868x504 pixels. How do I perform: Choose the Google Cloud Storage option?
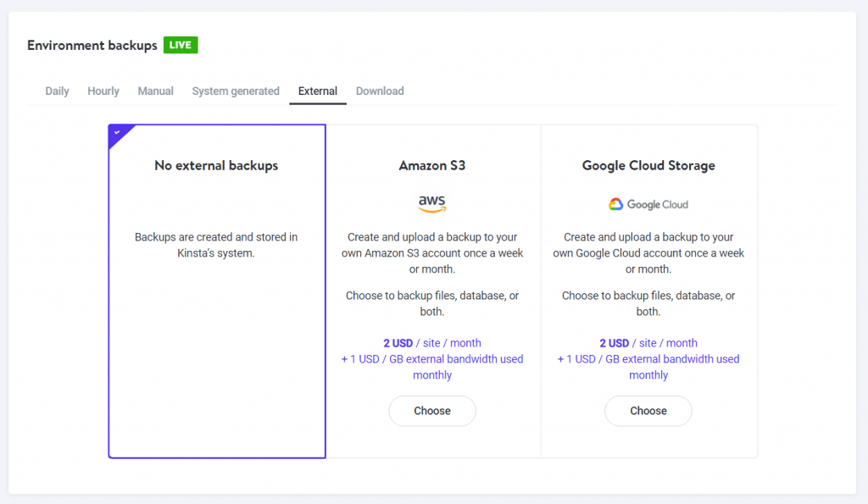[x=648, y=411]
